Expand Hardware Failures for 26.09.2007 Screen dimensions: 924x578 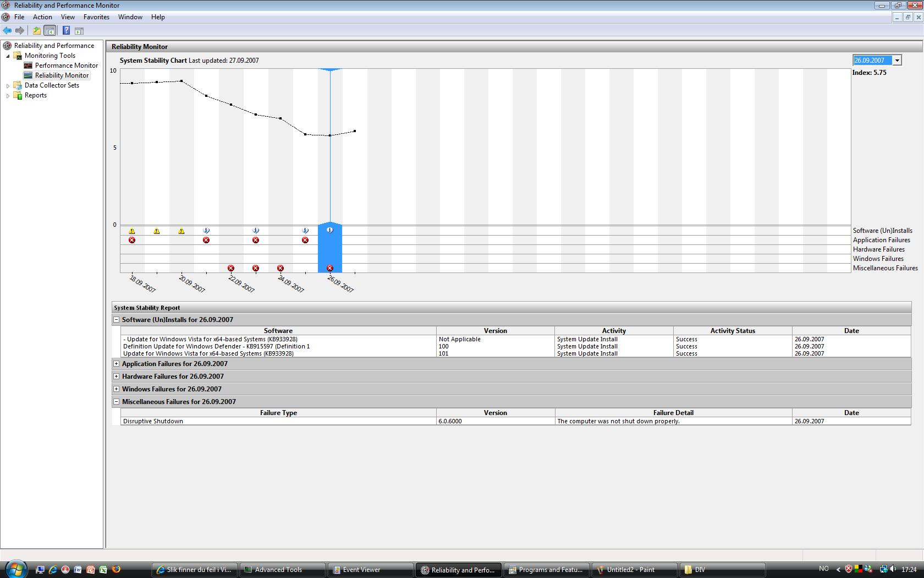(116, 376)
